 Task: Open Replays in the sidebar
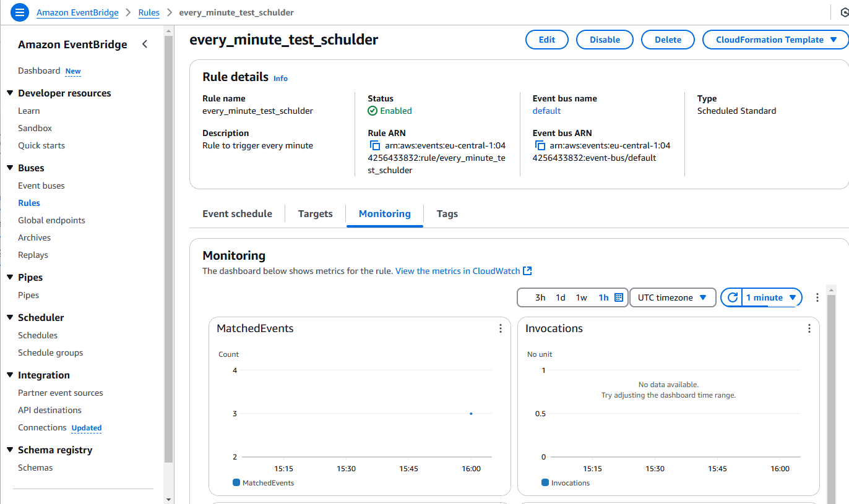pyautogui.click(x=33, y=255)
